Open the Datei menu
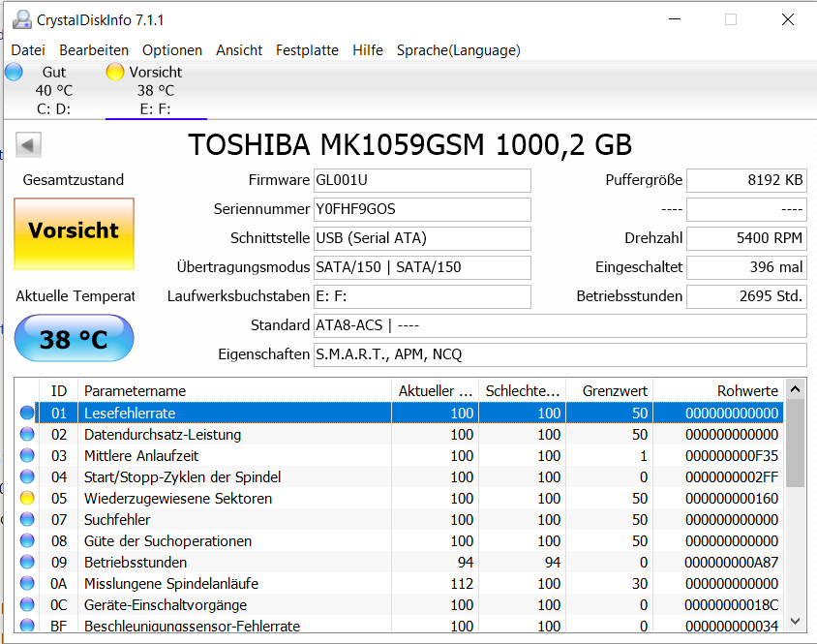 pyautogui.click(x=28, y=50)
